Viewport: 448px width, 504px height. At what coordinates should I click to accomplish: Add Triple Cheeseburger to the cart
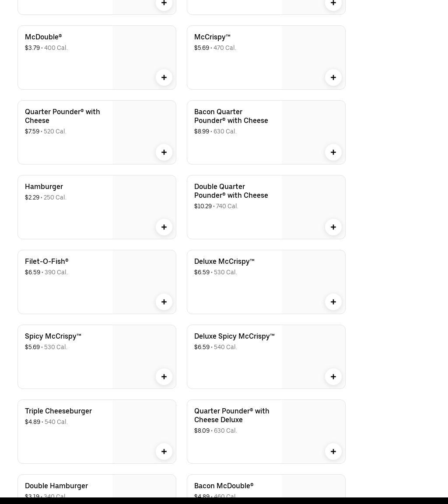click(x=164, y=451)
